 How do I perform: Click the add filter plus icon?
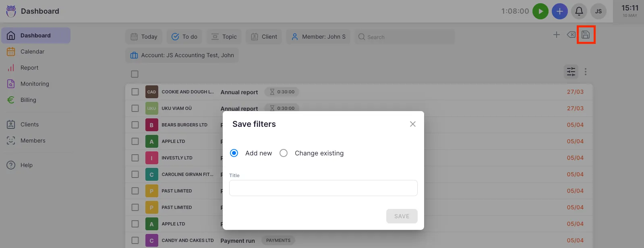point(557,35)
